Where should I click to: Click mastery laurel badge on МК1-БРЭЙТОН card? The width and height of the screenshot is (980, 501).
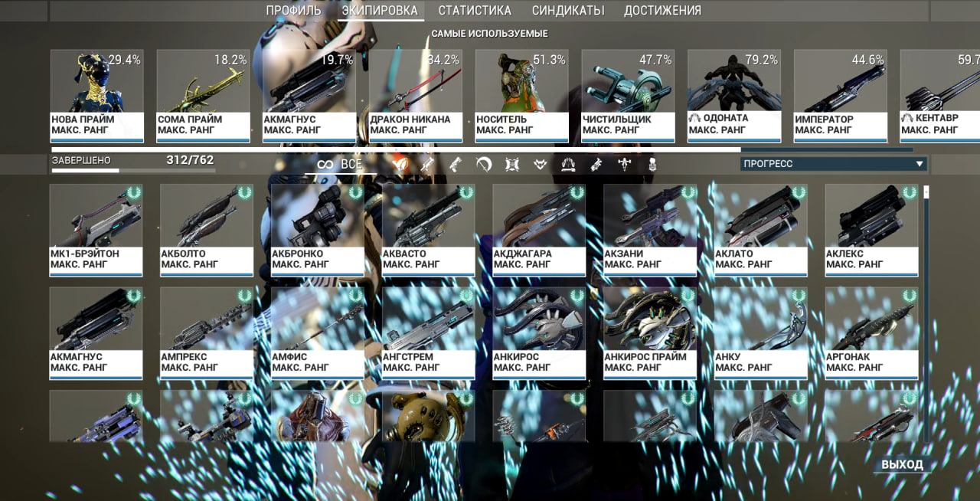(134, 192)
